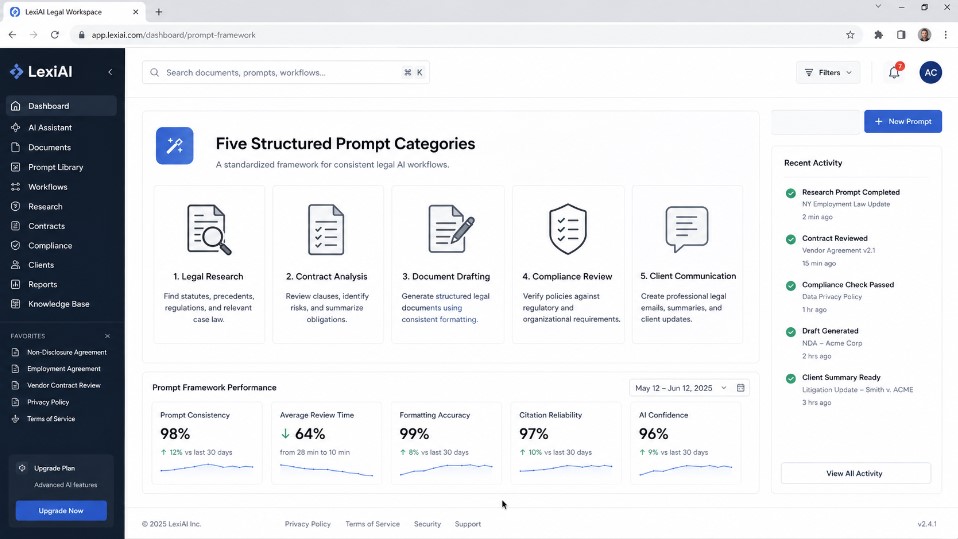This screenshot has width=958, height=539.
Task: Bookmark this page with the star icon
Action: 850,35
